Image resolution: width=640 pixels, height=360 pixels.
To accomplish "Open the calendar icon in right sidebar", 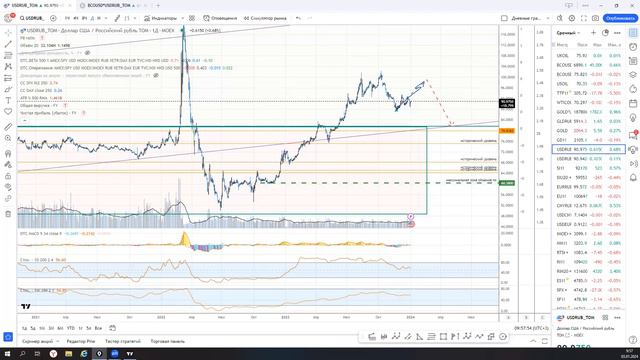I will [x=633, y=103].
